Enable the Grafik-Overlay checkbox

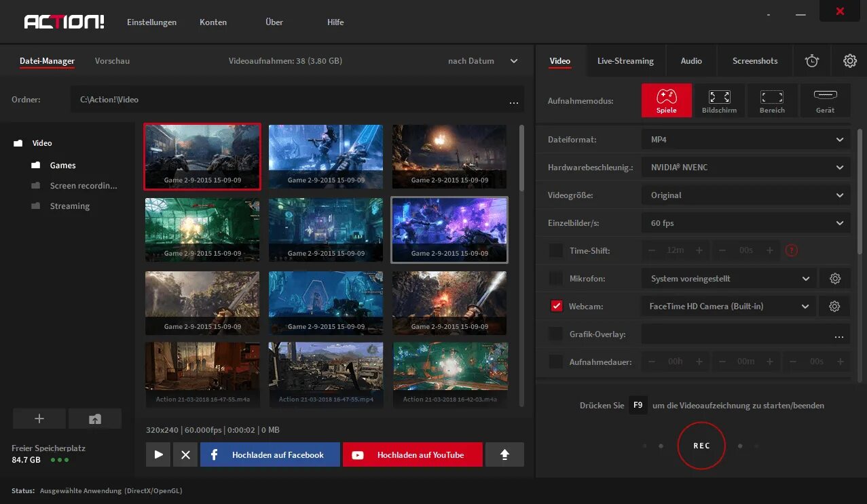coord(556,334)
